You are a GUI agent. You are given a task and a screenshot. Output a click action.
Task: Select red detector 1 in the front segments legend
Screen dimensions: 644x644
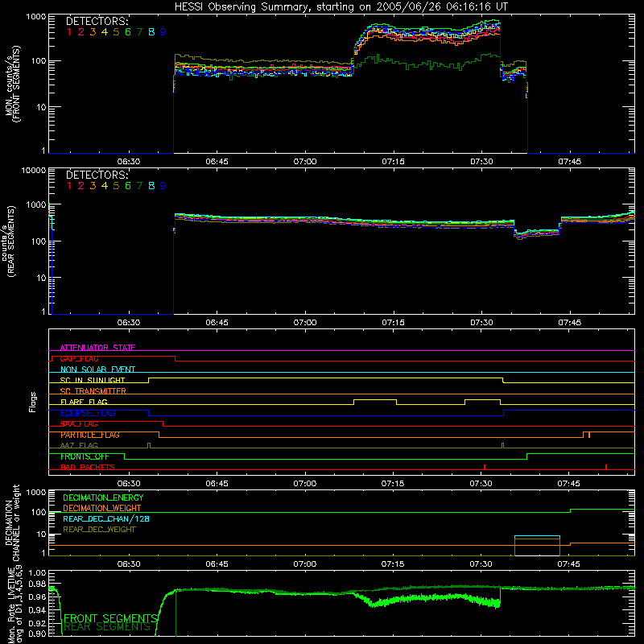(x=69, y=32)
